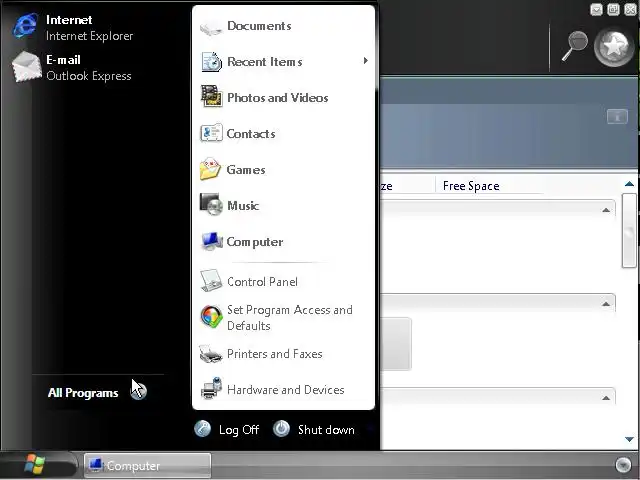This screenshot has width=640, height=480.
Task: Click vertical scrollbar thumb in Computer window
Action: [629, 231]
